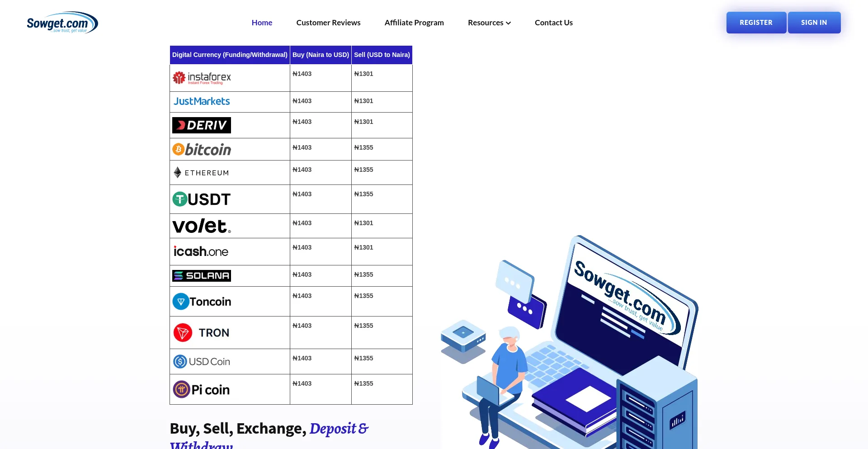Screen dimensions: 868x449
Task: Select Instaforex sell rate ₦1301
Action: (x=363, y=74)
